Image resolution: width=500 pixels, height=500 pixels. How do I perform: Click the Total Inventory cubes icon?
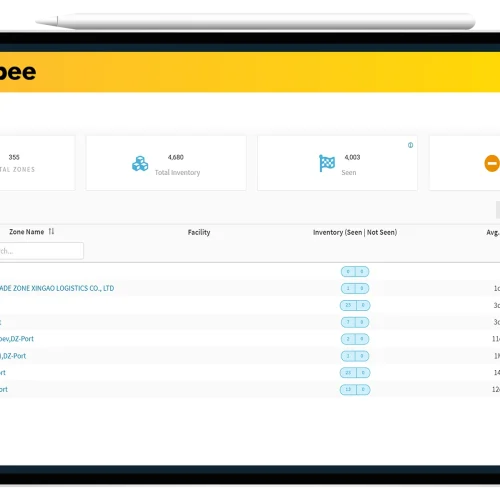pos(140,164)
